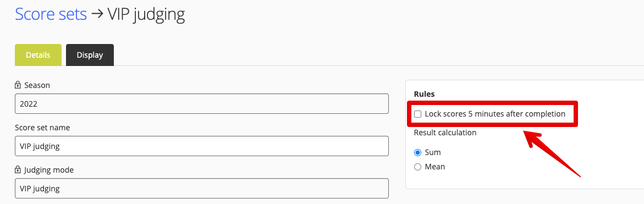Click the locked Judging mode field

click(x=202, y=189)
